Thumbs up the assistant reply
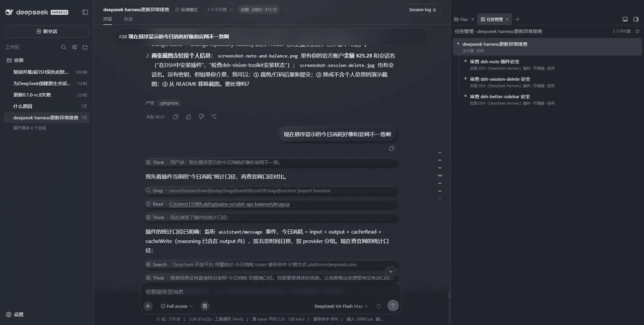Screen dimensions: 644x325 pyautogui.click(x=188, y=117)
